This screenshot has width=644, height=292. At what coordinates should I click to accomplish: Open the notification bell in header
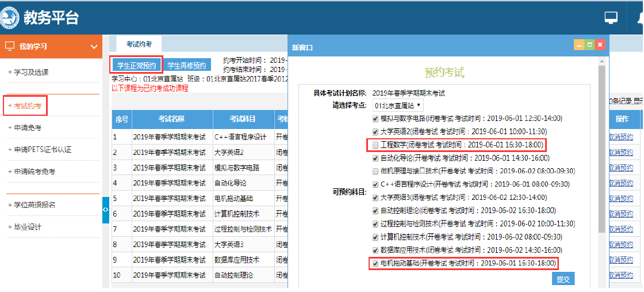(639, 18)
